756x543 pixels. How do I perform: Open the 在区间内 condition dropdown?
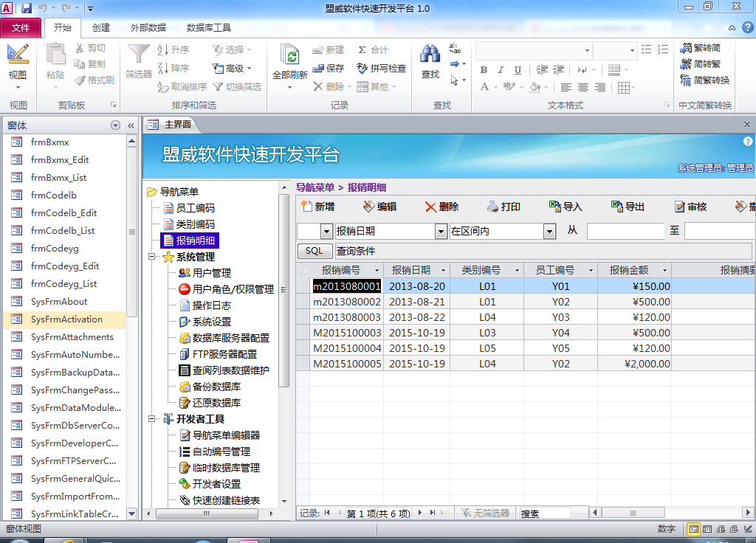pyautogui.click(x=549, y=232)
